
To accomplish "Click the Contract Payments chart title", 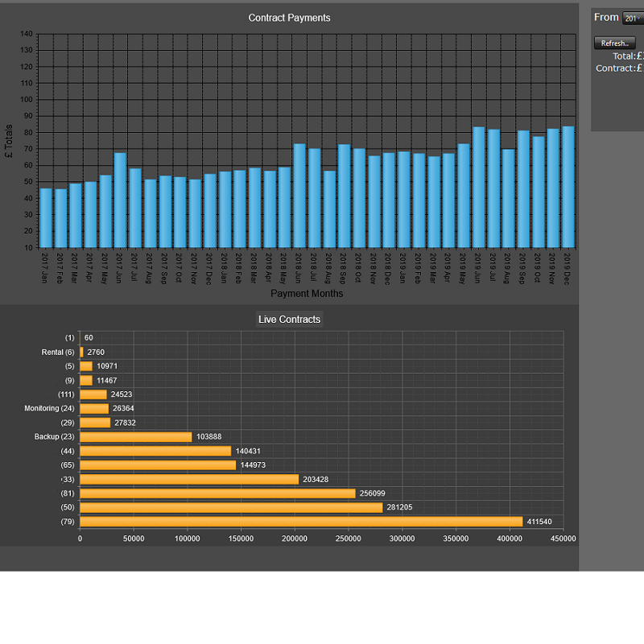I will click(x=289, y=18).
